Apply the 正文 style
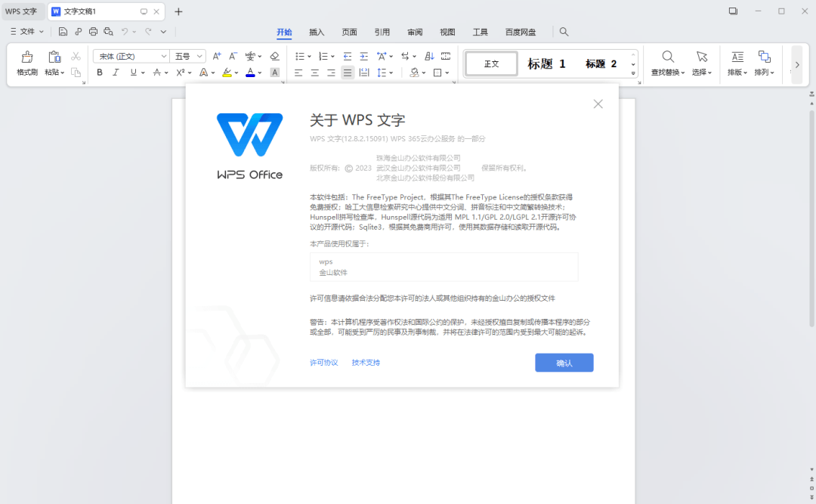This screenshot has width=816, height=504. pos(491,64)
